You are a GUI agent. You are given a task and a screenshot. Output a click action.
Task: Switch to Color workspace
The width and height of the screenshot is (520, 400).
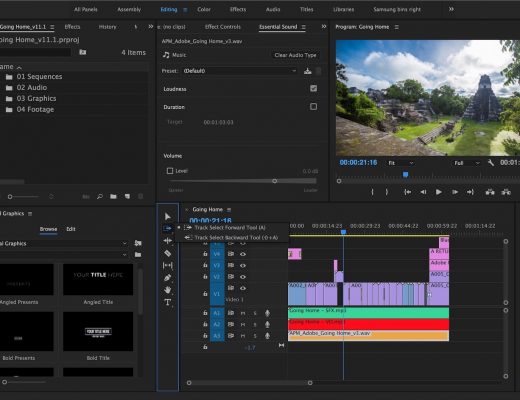pyautogui.click(x=204, y=9)
